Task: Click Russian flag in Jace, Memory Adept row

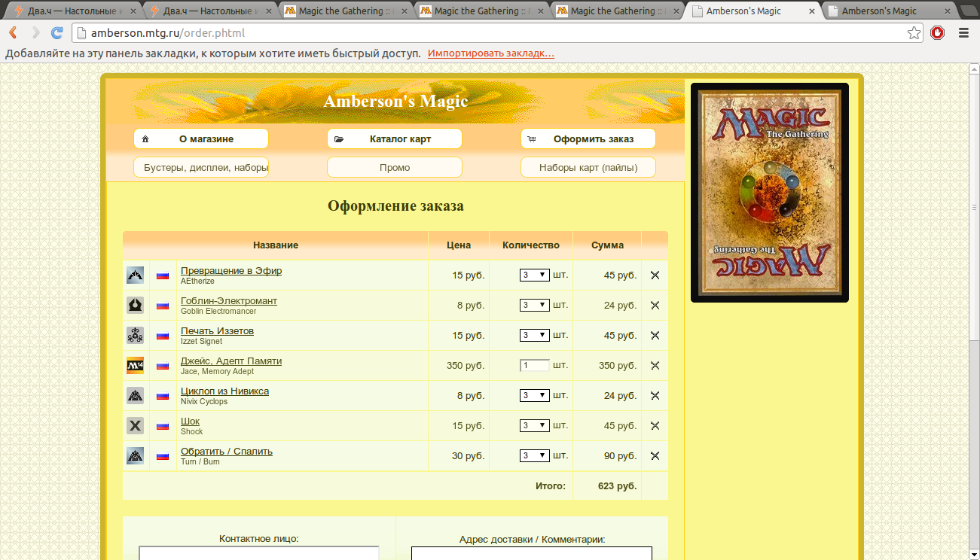Action: [163, 366]
